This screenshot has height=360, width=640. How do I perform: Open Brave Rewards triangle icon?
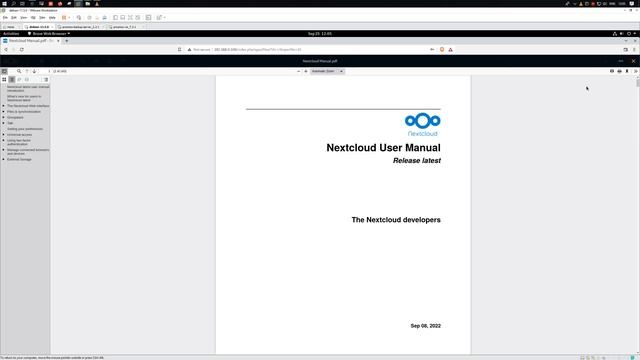451,49
